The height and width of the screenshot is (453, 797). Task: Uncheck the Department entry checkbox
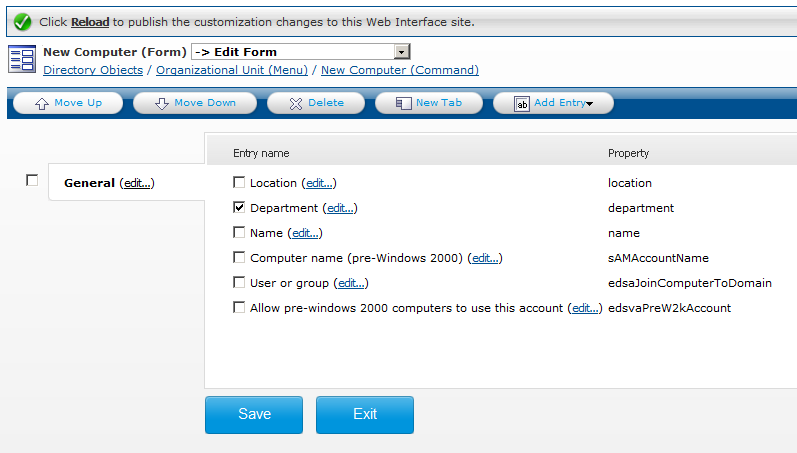[239, 207]
